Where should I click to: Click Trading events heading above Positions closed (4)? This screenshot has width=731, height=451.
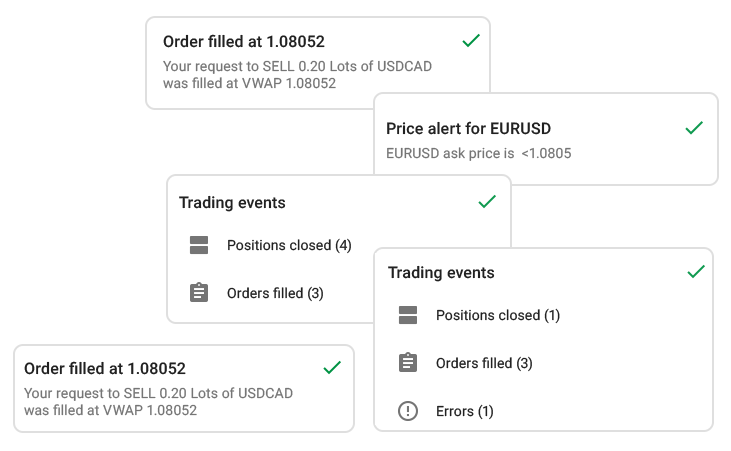click(x=232, y=203)
